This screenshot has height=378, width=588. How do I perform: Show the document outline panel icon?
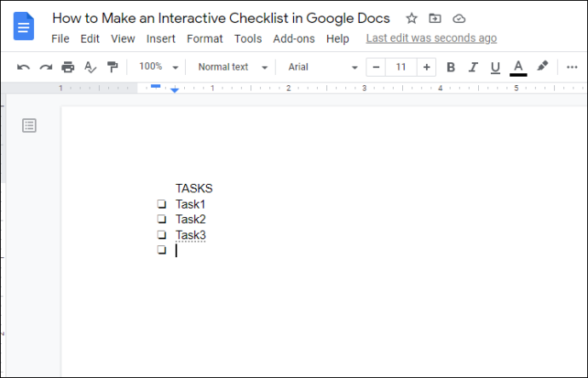point(30,126)
